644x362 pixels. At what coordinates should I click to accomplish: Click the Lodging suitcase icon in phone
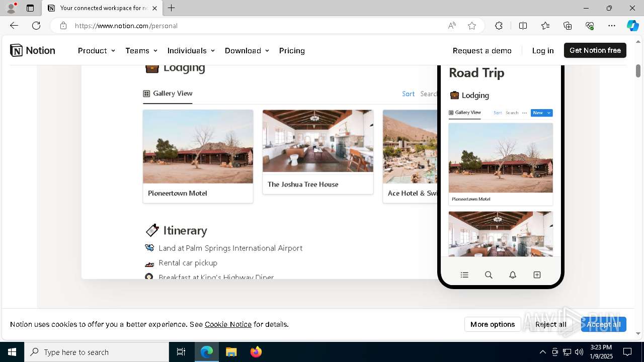click(x=454, y=95)
